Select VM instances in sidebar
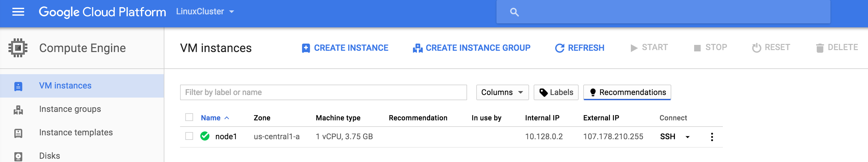868x162 pixels. pos(82,86)
